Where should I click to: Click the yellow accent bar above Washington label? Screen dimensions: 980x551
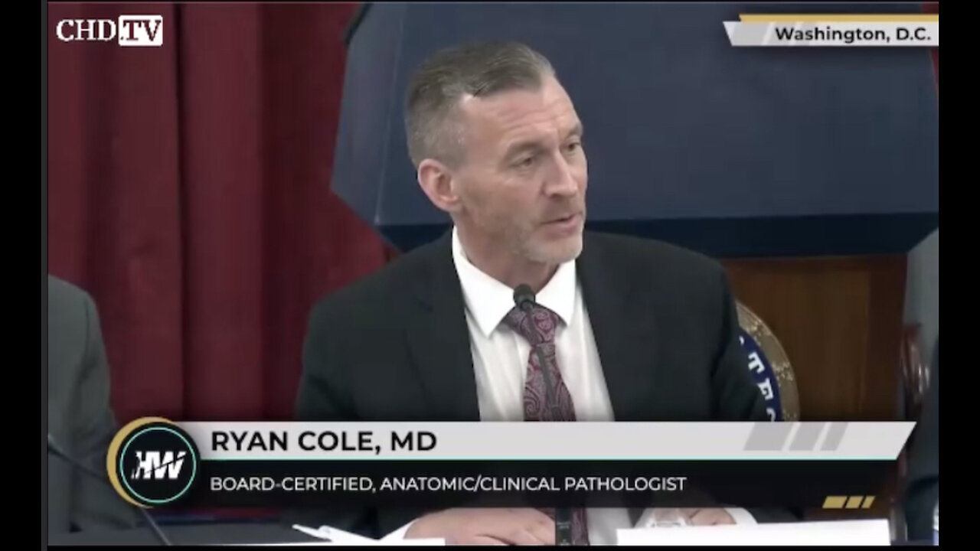(838, 18)
